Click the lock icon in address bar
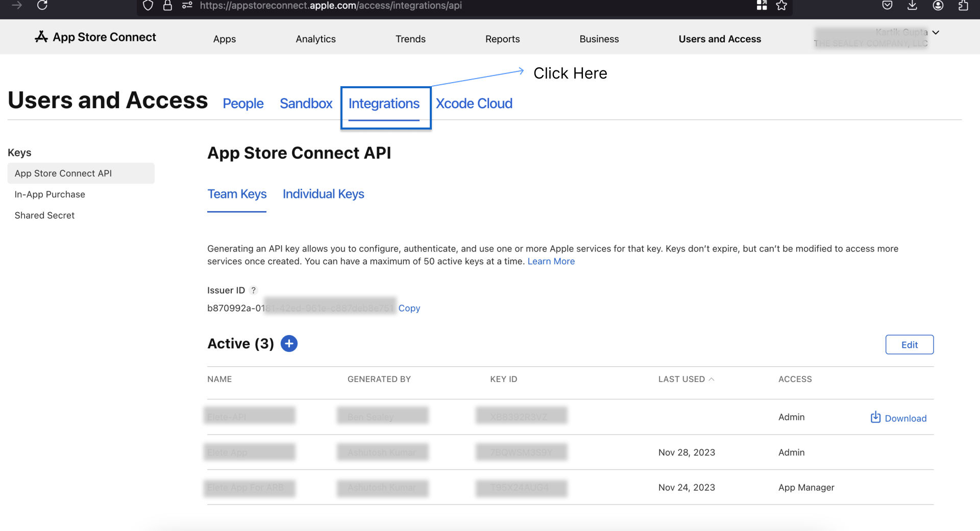Image resolution: width=980 pixels, height=531 pixels. [167, 6]
